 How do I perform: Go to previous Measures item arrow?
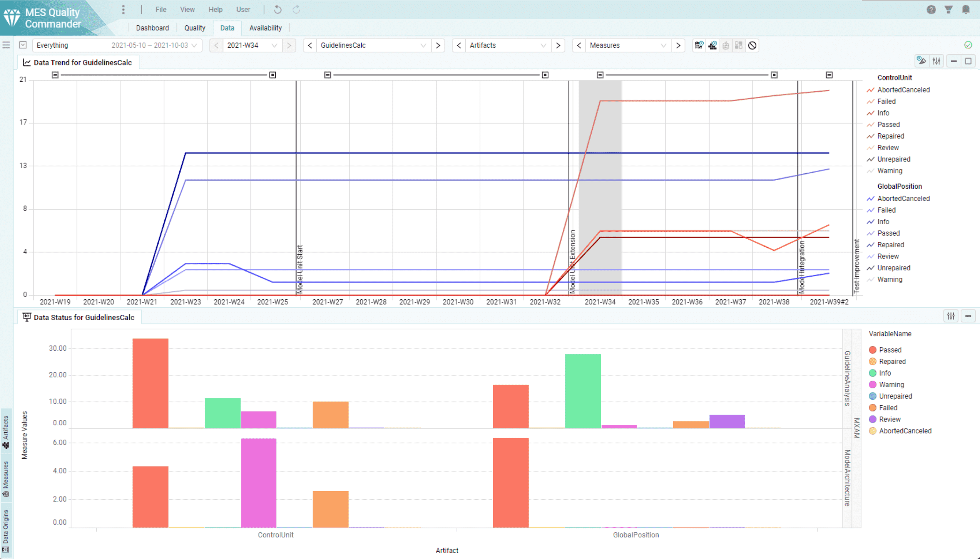pyautogui.click(x=579, y=45)
